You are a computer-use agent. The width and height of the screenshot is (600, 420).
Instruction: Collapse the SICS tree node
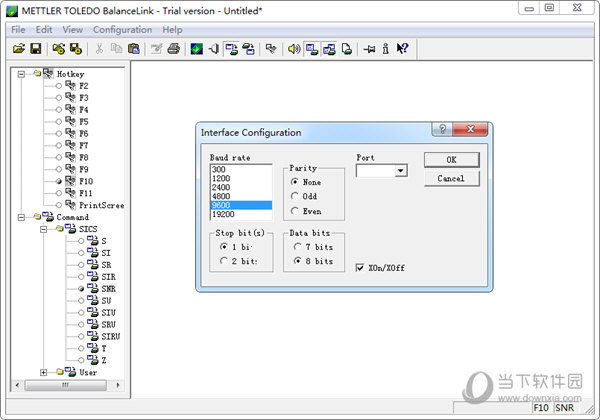point(44,229)
